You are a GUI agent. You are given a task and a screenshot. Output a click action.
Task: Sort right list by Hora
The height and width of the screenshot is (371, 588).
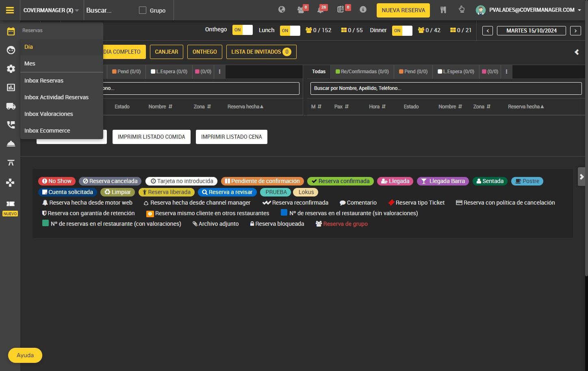[x=377, y=107]
